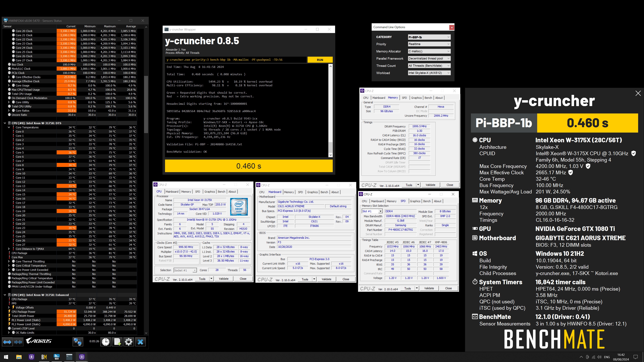The image size is (644, 362).
Task: Click Validate in CPU-Z processor window
Action: [x=224, y=279]
